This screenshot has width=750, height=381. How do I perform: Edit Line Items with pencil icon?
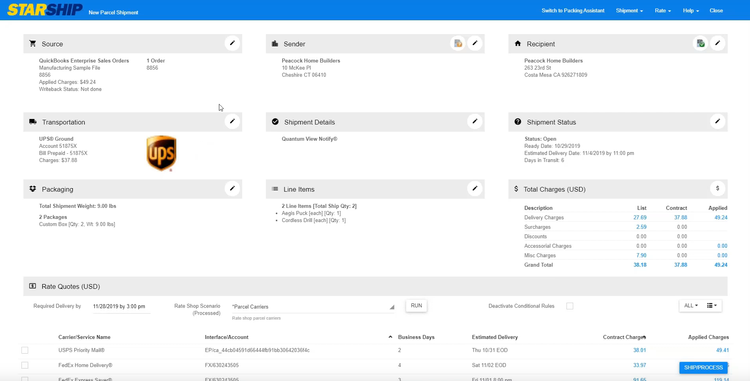(474, 189)
